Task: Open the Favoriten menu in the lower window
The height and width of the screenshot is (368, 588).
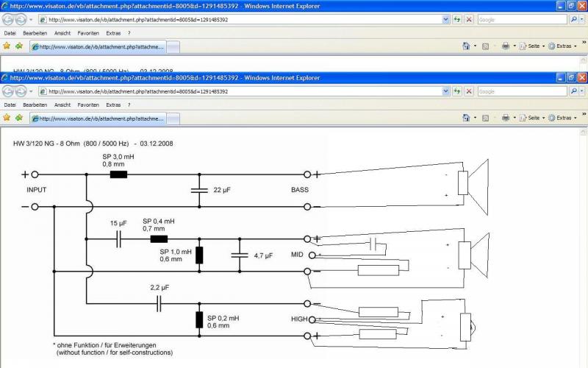Action: coord(88,105)
